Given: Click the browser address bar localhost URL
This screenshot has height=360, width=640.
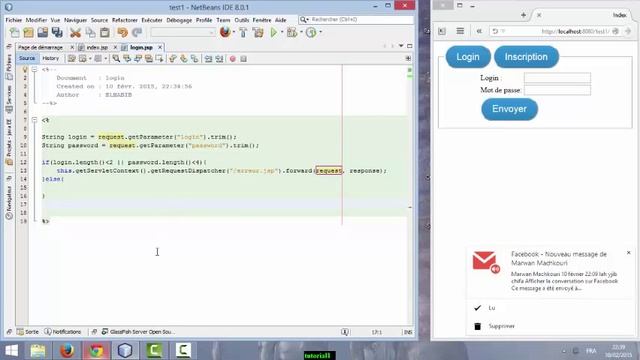Looking at the screenshot, I should [575, 31].
